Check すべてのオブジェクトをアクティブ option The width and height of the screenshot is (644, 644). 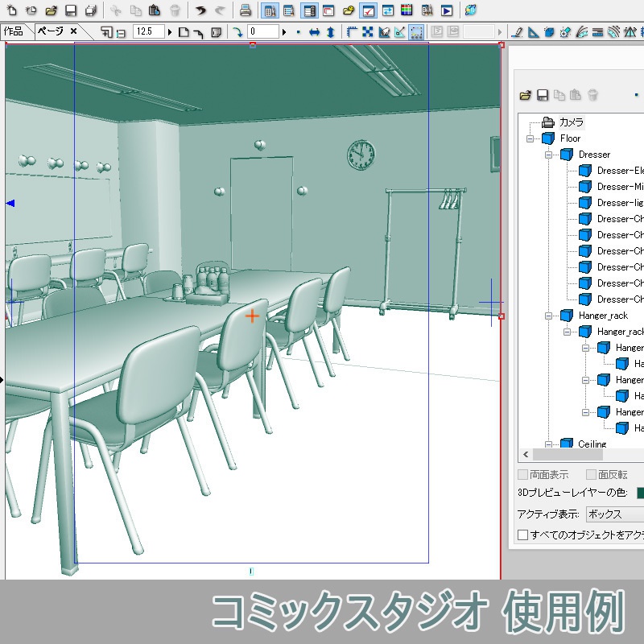pos(522,535)
